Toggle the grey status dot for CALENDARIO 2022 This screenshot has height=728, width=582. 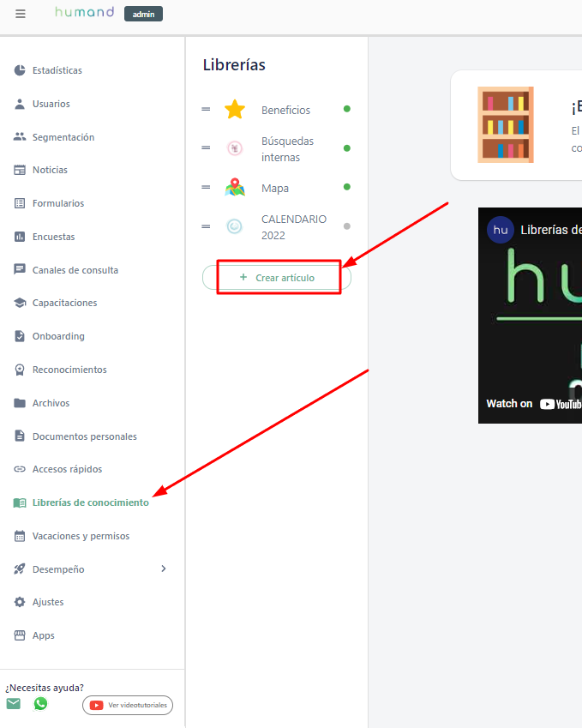347,226
